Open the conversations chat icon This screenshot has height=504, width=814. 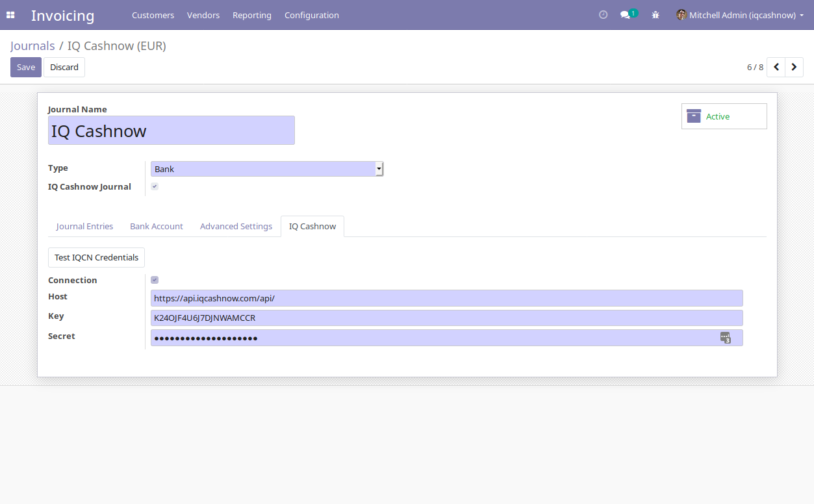point(625,15)
